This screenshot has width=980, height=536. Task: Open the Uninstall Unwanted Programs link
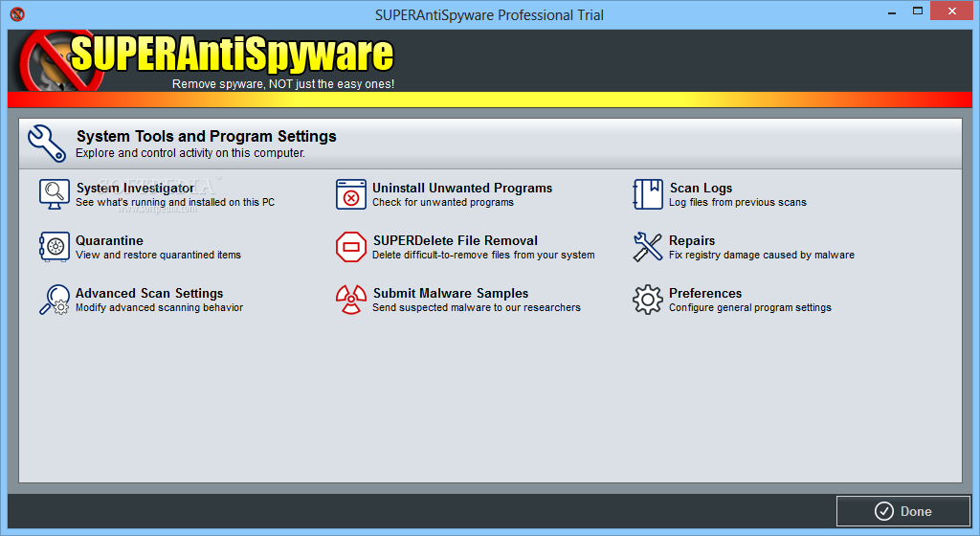(x=462, y=188)
